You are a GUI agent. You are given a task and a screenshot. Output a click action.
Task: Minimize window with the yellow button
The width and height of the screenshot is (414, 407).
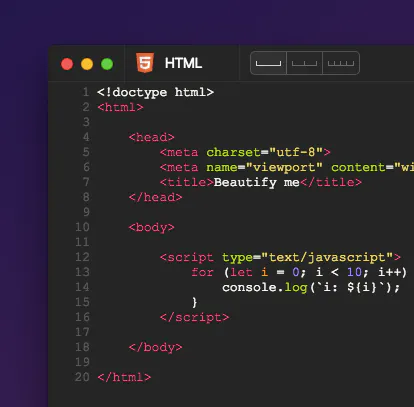click(87, 64)
